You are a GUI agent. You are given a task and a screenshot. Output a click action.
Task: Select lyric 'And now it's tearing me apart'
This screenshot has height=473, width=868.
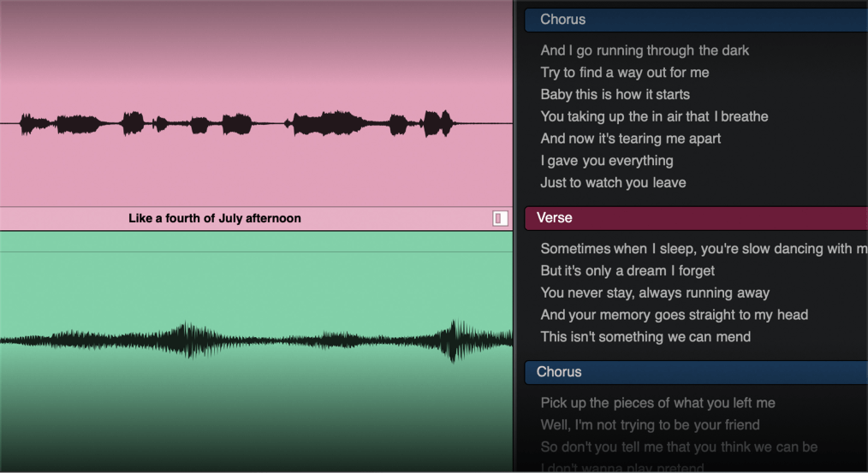click(631, 139)
